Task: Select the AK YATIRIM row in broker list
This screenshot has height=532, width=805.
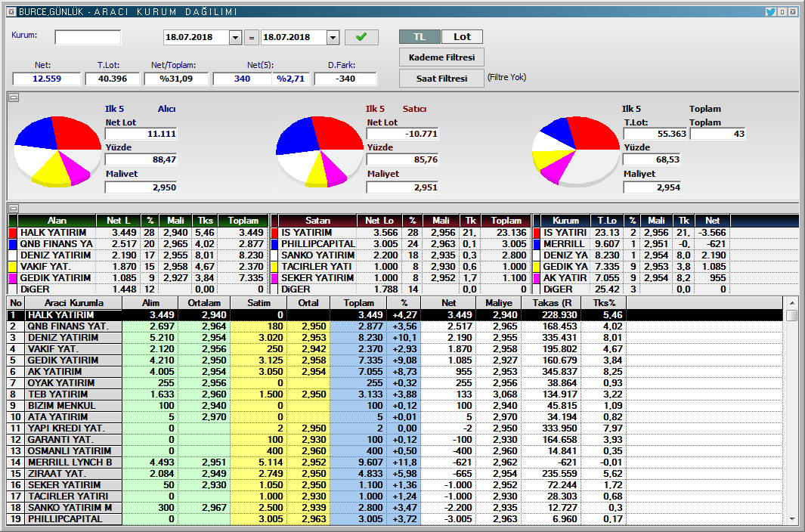Action: pos(395,371)
